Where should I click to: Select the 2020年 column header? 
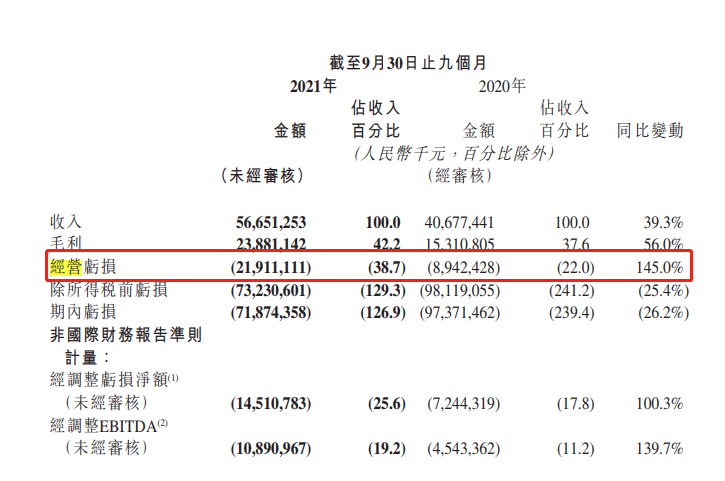tap(501, 87)
